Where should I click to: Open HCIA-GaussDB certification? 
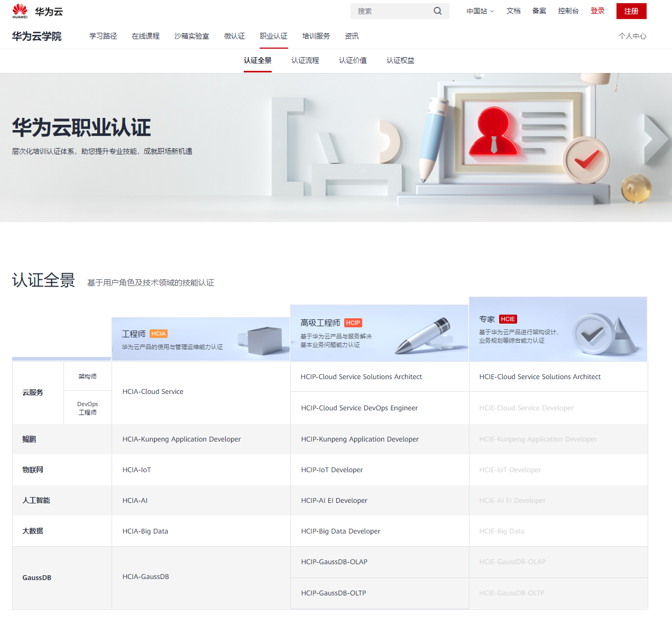145,577
